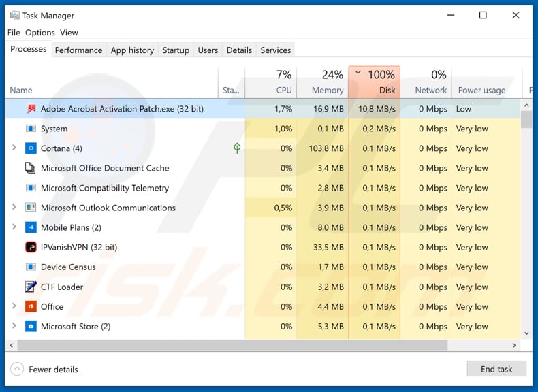Image resolution: width=538 pixels, height=392 pixels.
Task: Maximize the Task Manager window
Action: pos(483,15)
